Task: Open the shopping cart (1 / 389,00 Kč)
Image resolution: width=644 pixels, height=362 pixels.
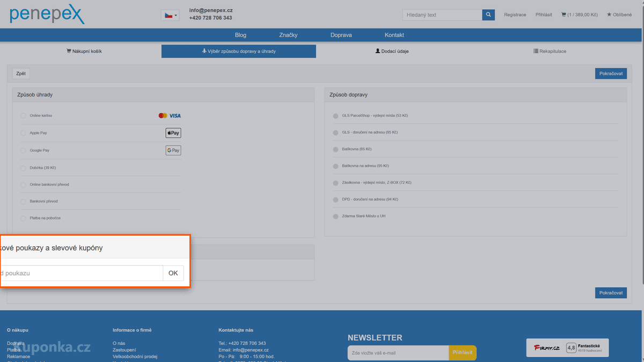Action: click(579, 15)
